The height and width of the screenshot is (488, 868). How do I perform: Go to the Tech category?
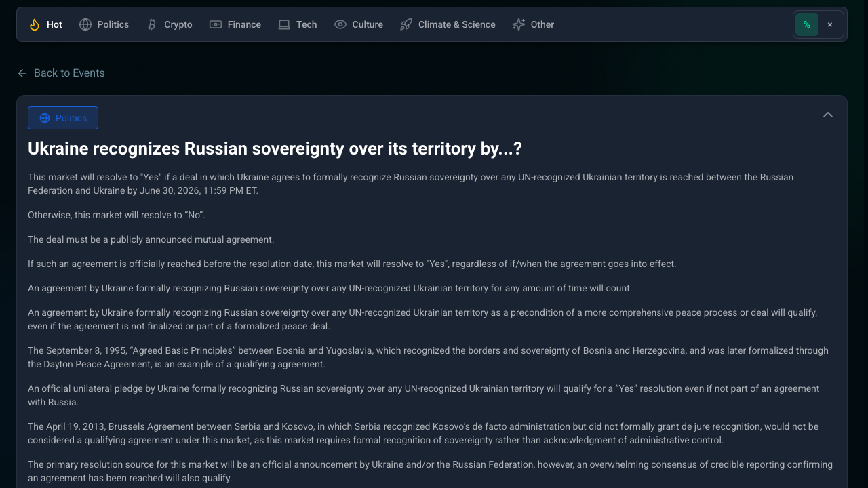coord(307,24)
